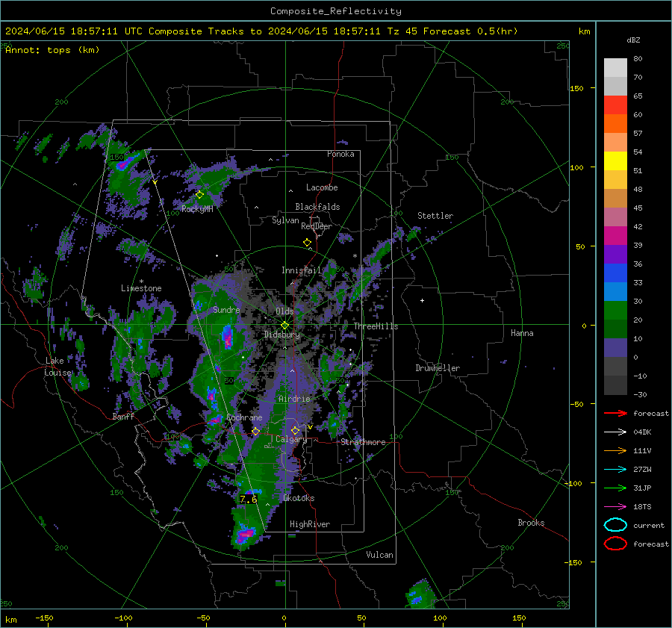Click the cyan current ellipse symbol
Viewport: 672px width, 628px height.
pyautogui.click(x=615, y=525)
